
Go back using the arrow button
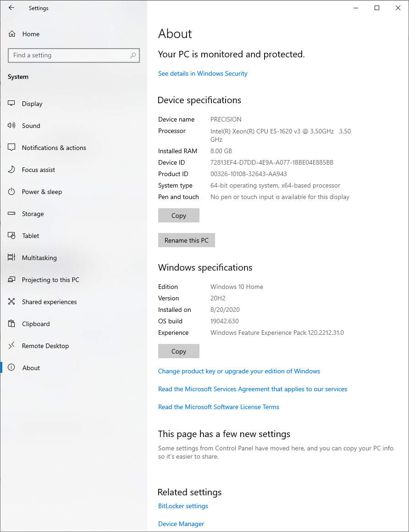11,8
